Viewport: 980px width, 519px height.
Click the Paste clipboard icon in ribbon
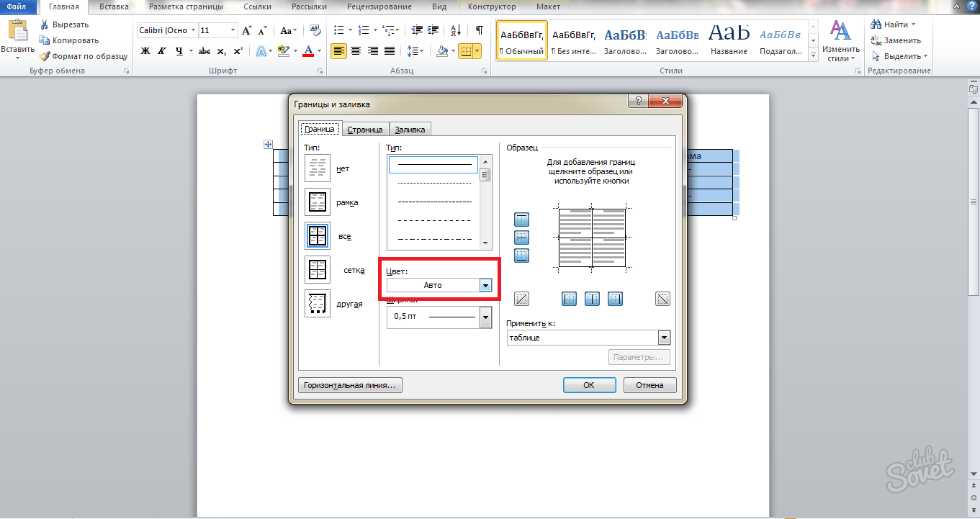[17, 32]
